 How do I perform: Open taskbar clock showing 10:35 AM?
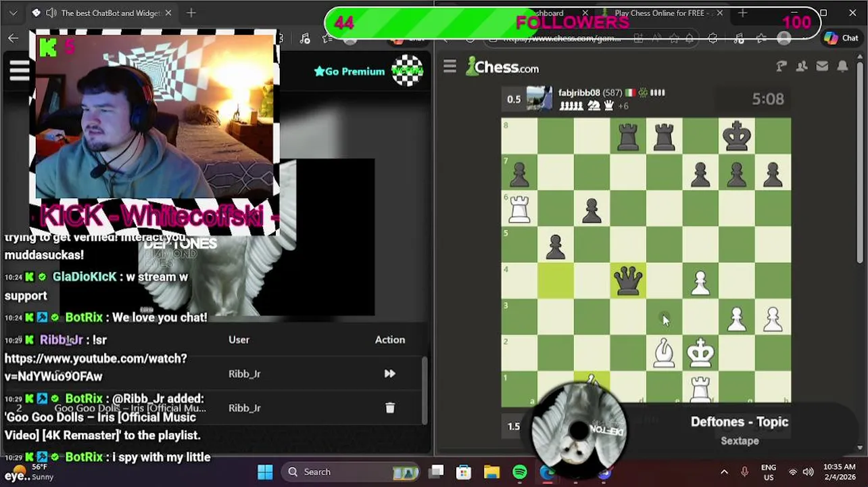(x=839, y=472)
